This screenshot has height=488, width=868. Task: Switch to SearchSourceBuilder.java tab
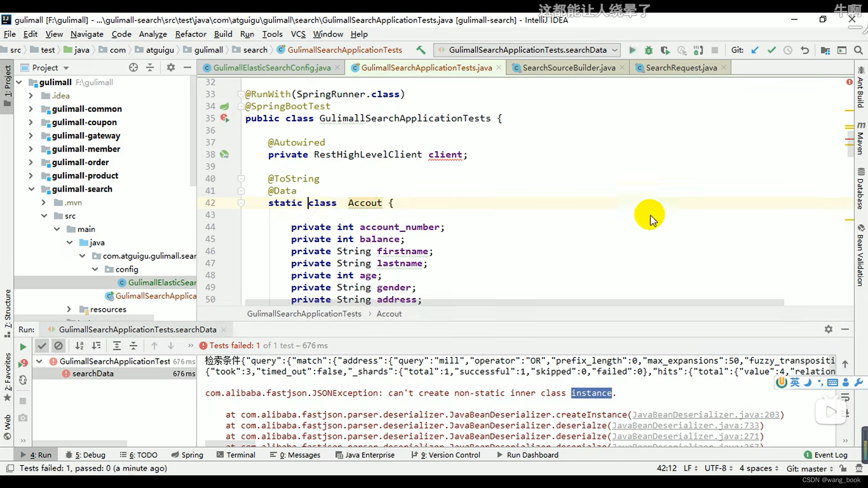569,68
